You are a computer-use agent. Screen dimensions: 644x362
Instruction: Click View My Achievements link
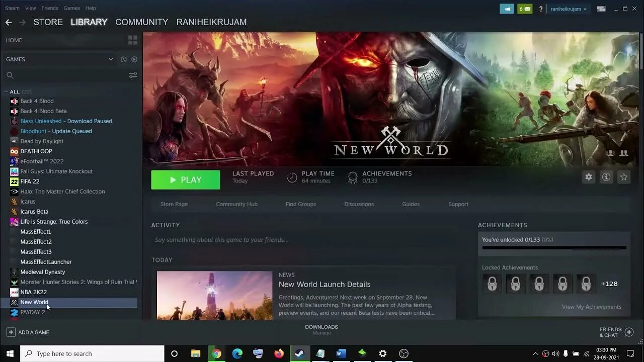pyautogui.click(x=592, y=307)
